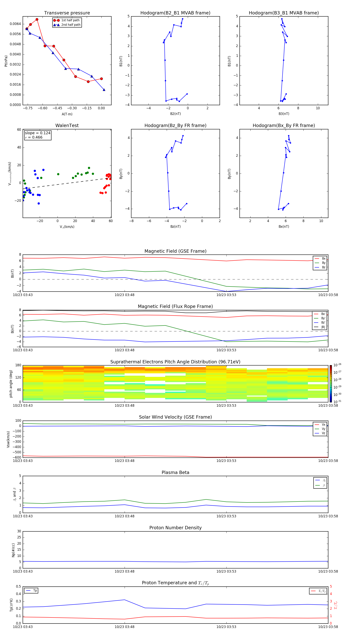
Task: Click the Transverse pressure plot title
Action: 67,13
